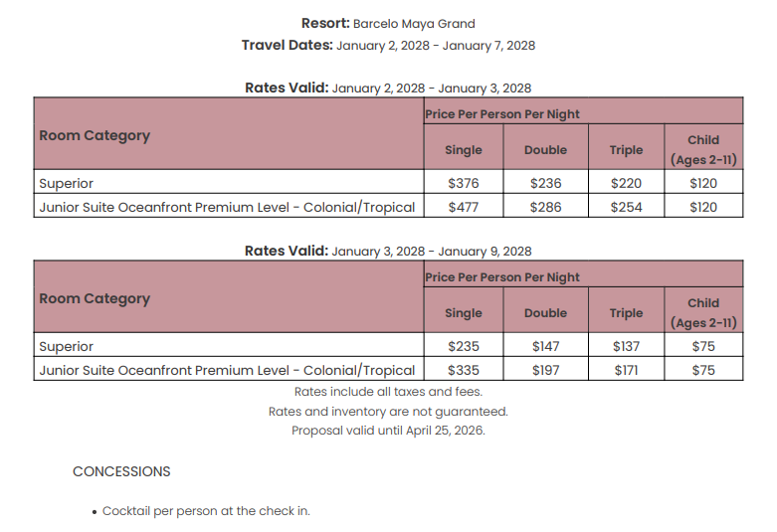Choose the $137 triple rate cell

tap(626, 346)
